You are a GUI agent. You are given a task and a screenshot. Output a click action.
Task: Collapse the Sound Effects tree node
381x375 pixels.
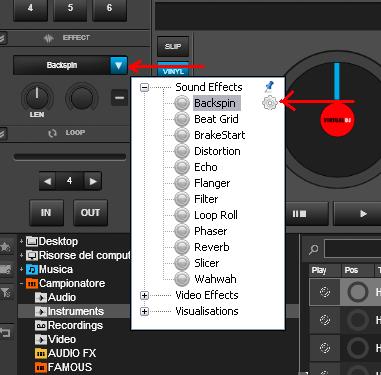point(144,87)
